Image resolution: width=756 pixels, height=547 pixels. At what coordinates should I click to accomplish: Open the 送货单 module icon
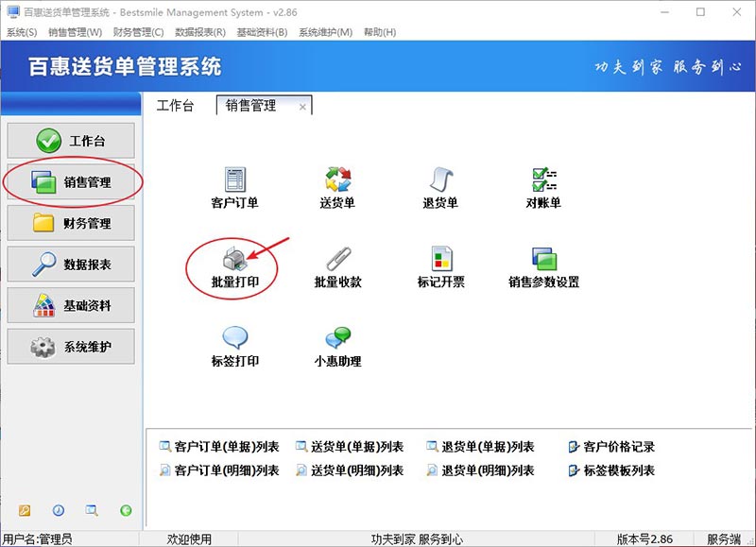[337, 179]
